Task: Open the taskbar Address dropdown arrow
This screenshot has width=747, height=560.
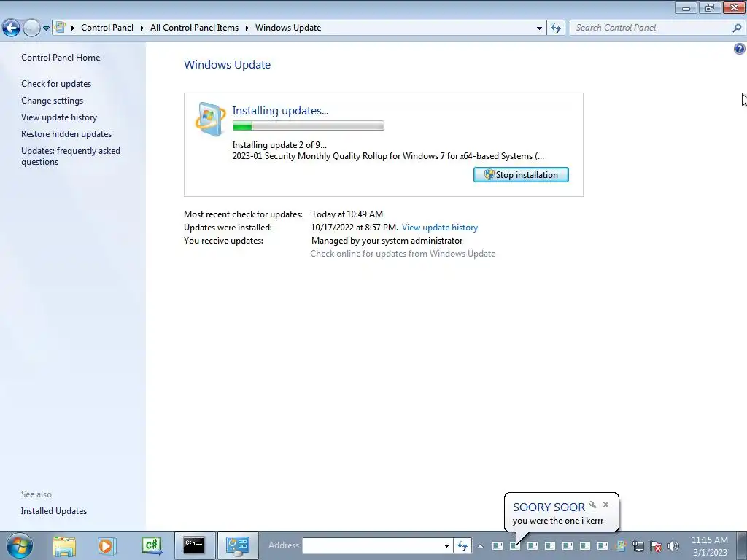Action: coord(446,545)
